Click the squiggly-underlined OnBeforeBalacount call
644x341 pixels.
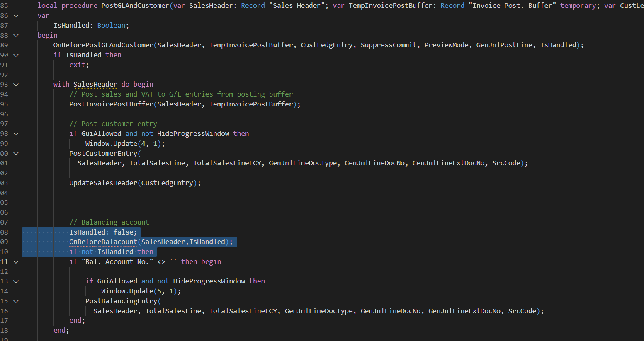(x=103, y=242)
